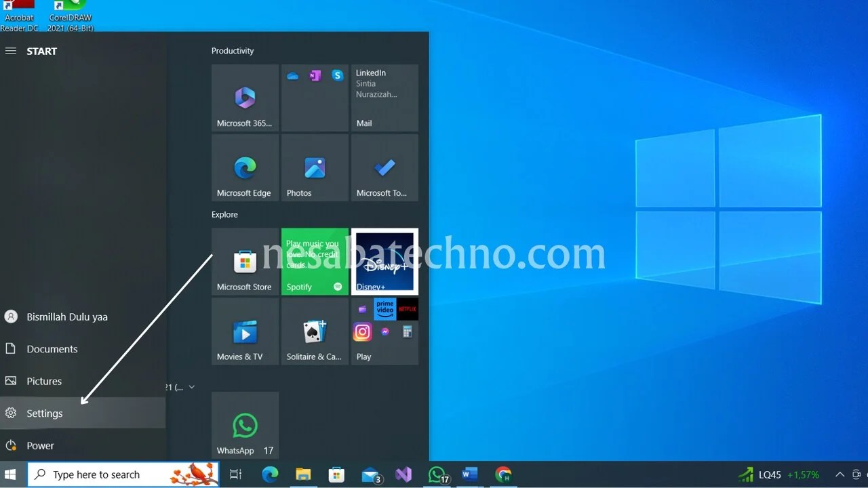Click the Instagram icon in the Play tile
868x488 pixels.
click(x=362, y=331)
